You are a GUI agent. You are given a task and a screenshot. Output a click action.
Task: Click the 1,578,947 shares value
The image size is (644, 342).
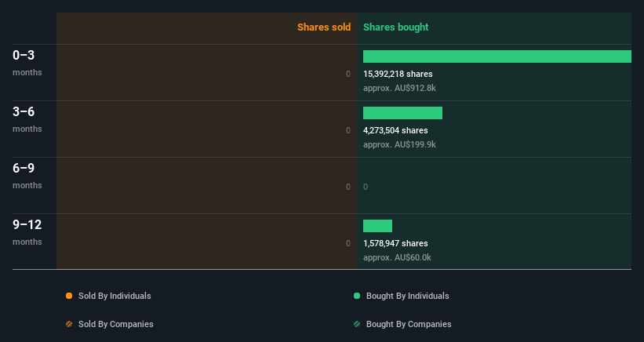[x=395, y=243]
